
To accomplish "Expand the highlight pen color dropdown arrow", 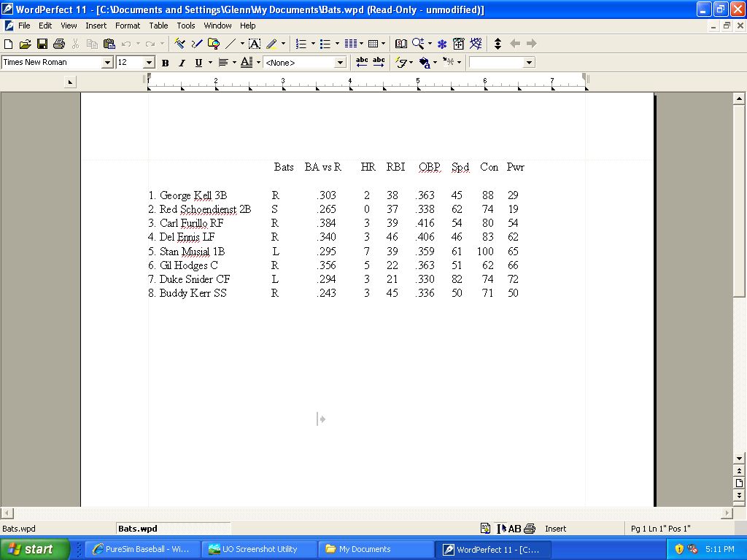I will 284,44.
